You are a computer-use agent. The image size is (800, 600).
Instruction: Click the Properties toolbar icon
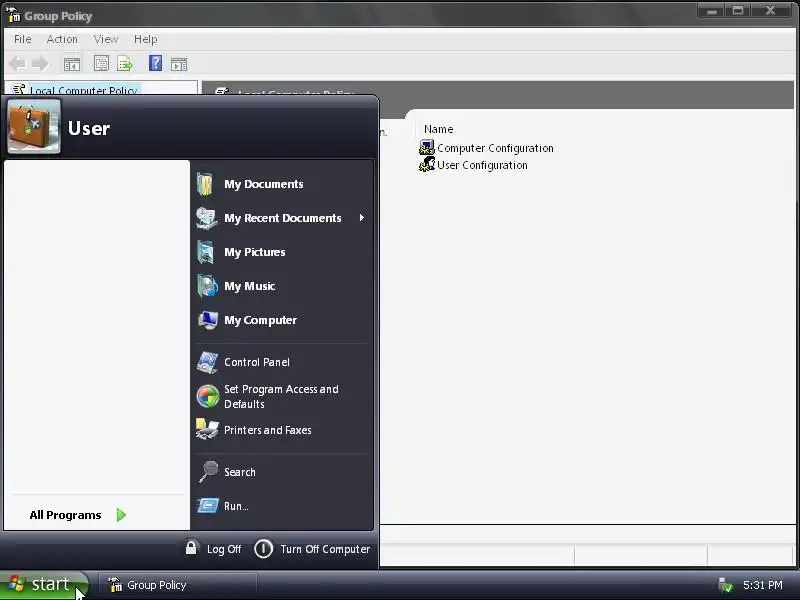(x=102, y=64)
